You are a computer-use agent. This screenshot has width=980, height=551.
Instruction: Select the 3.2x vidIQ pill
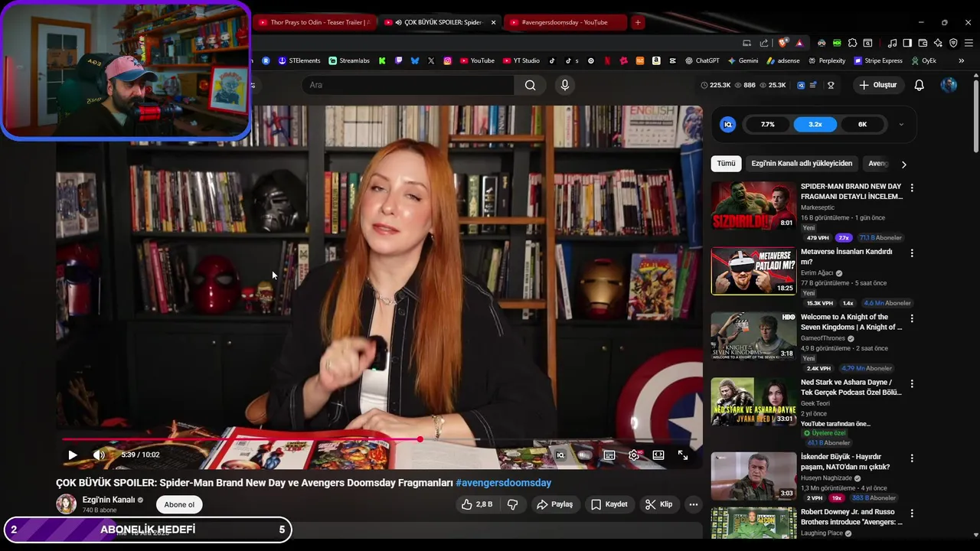815,124
